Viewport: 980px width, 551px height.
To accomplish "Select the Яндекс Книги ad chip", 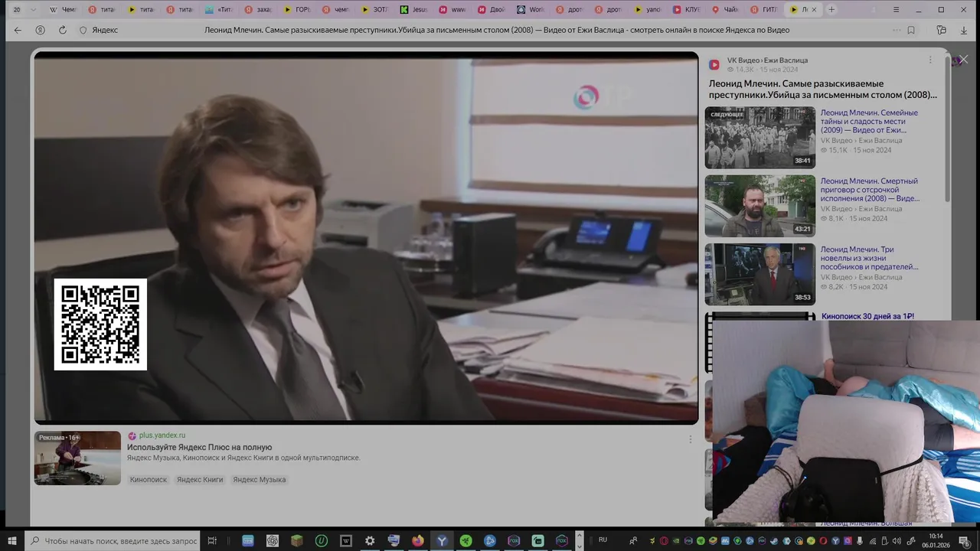I will tap(200, 480).
